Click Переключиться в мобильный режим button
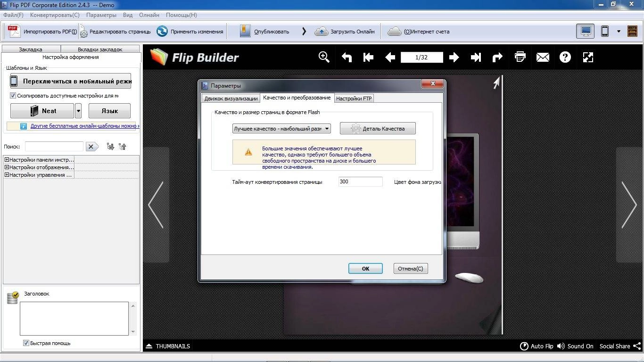The height and width of the screenshot is (362, 644). click(x=70, y=81)
